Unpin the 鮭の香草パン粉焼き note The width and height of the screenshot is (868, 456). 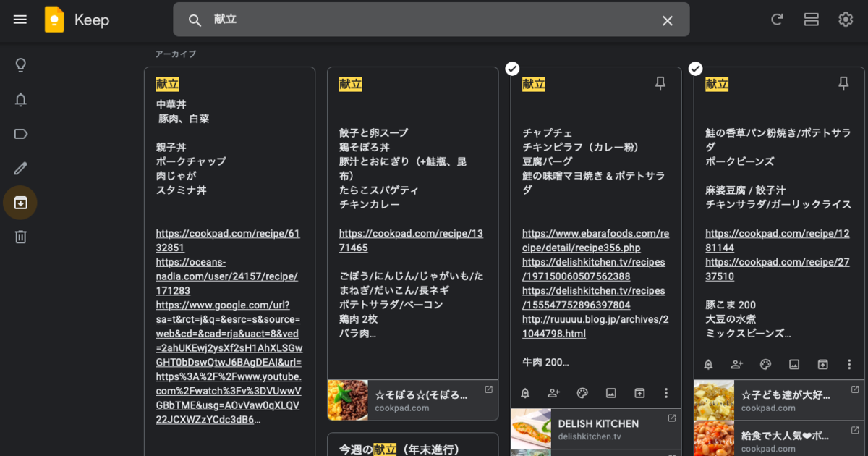[843, 83]
